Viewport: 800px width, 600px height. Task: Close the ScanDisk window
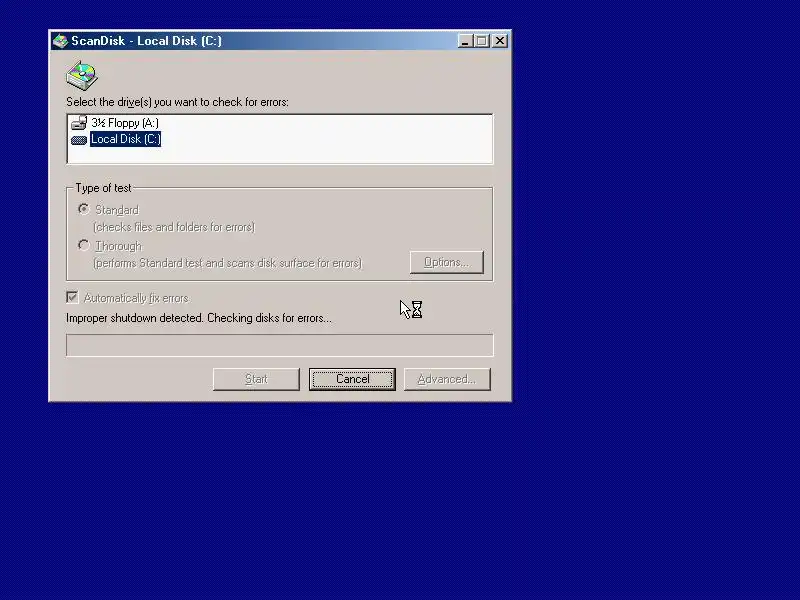tap(500, 41)
